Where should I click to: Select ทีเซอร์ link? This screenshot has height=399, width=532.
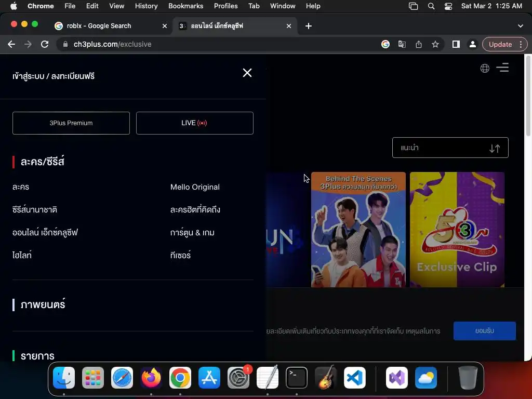[x=180, y=255]
